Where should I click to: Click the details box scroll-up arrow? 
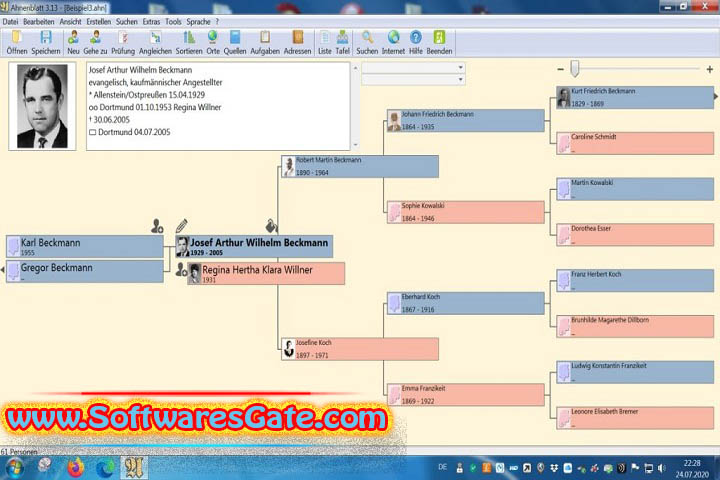click(355, 68)
